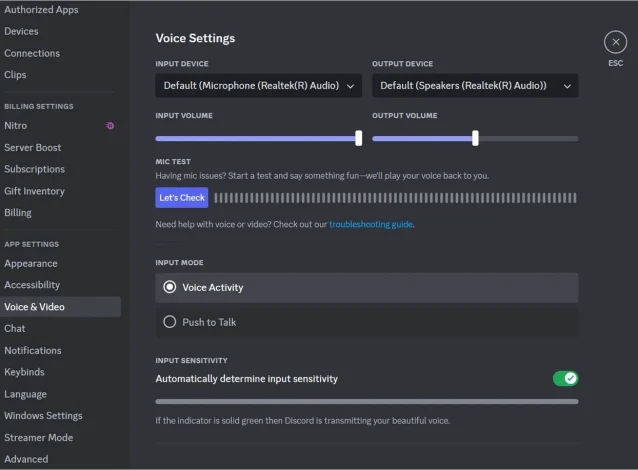Image resolution: width=638 pixels, height=470 pixels.
Task: Click the input sensitivity indicator bar
Action: (366, 401)
